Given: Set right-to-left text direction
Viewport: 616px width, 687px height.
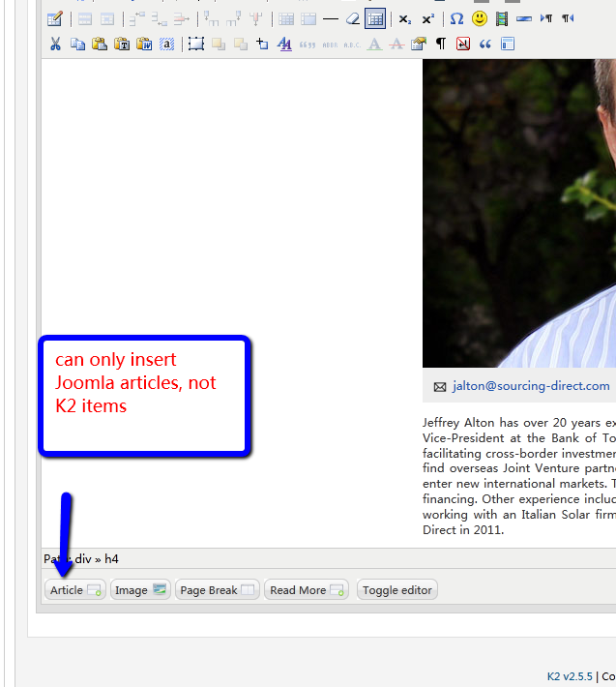Looking at the screenshot, I should (568, 18).
